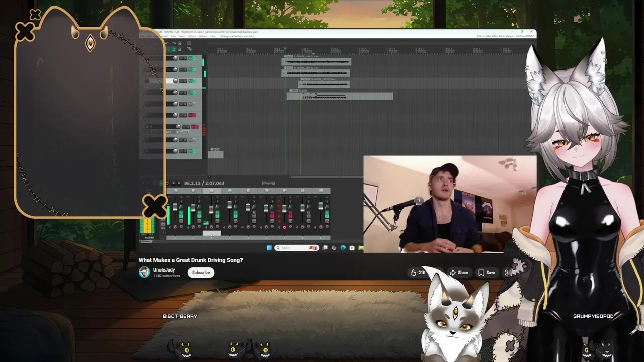Screen dimensions: 644x362
Task: Disarm record on mixer channel 7
Action: coord(284,227)
